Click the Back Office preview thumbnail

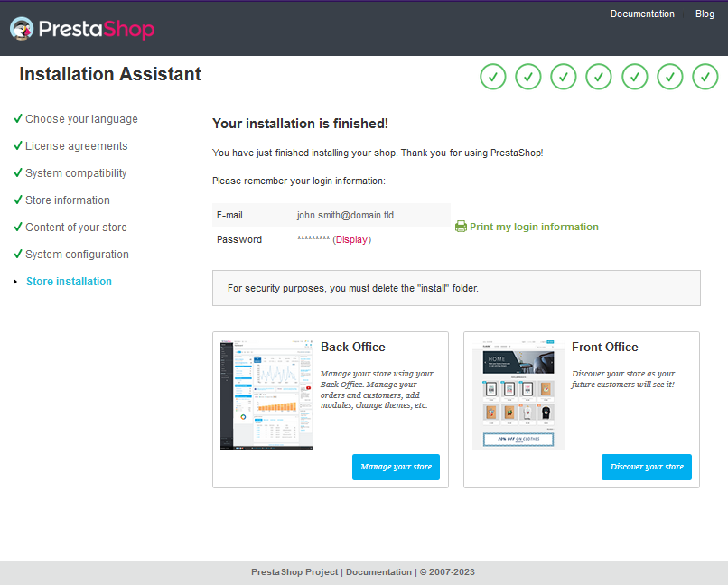[x=266, y=394]
